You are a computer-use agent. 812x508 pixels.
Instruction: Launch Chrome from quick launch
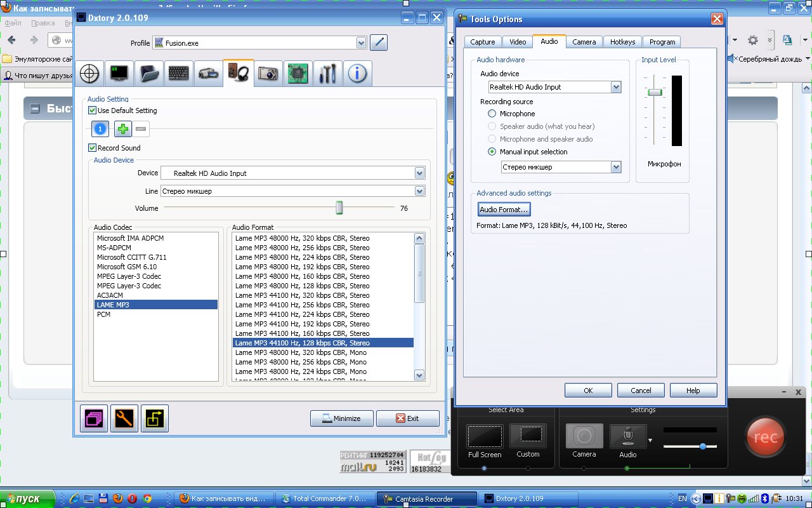click(x=147, y=498)
